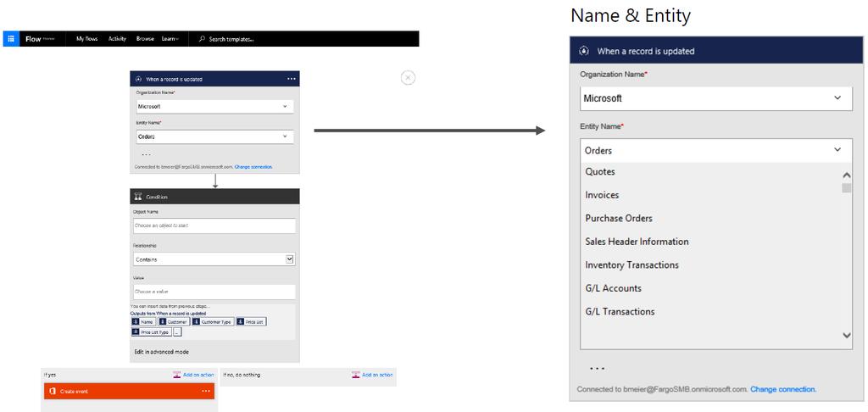Click the Flow logo in the navigation bar
The width and height of the screenshot is (868, 412).
pos(33,39)
